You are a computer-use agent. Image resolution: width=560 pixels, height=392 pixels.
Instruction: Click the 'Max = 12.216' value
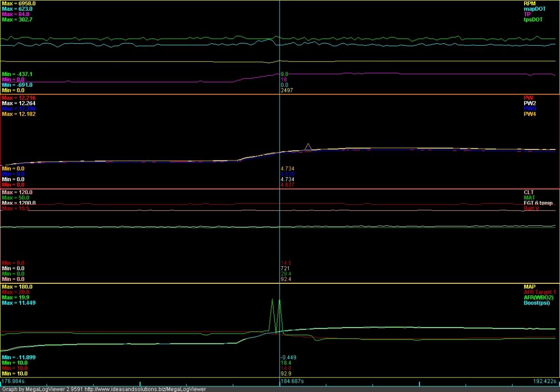point(19,98)
